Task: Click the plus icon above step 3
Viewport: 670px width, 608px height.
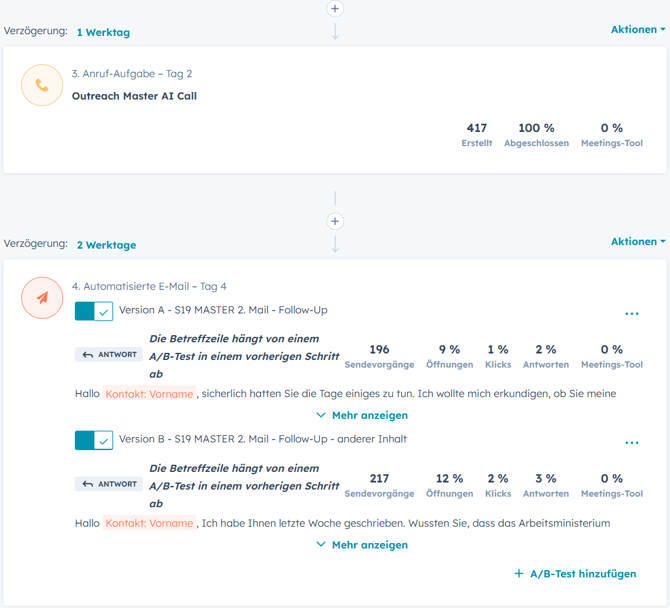Action: [x=335, y=8]
